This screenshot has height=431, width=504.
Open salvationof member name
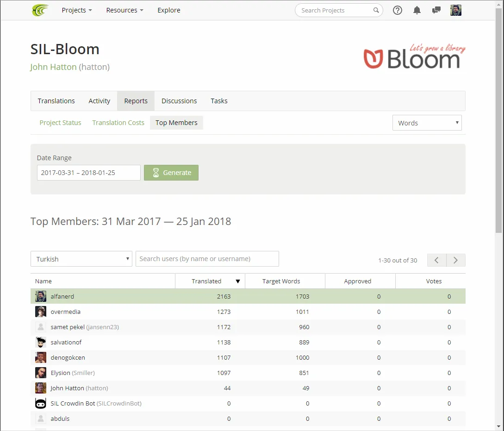click(x=66, y=342)
